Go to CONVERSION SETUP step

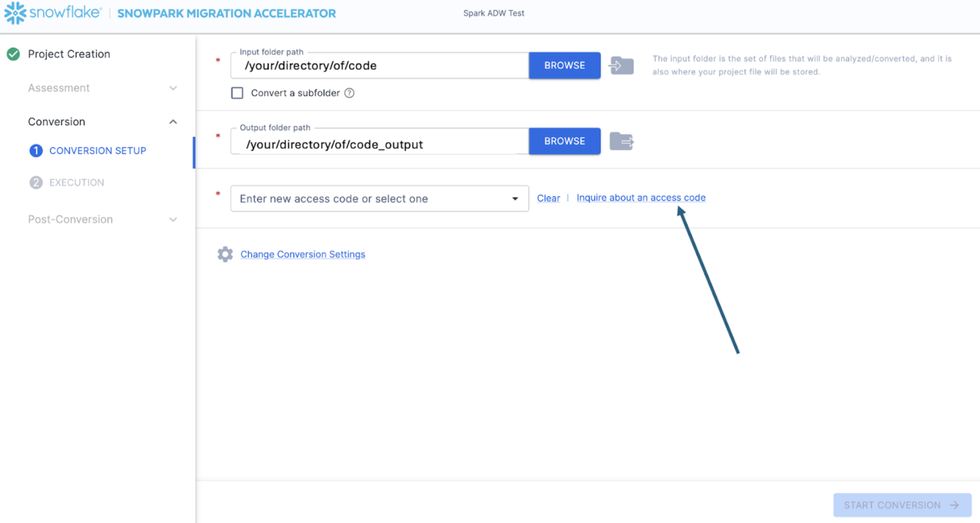coord(97,151)
